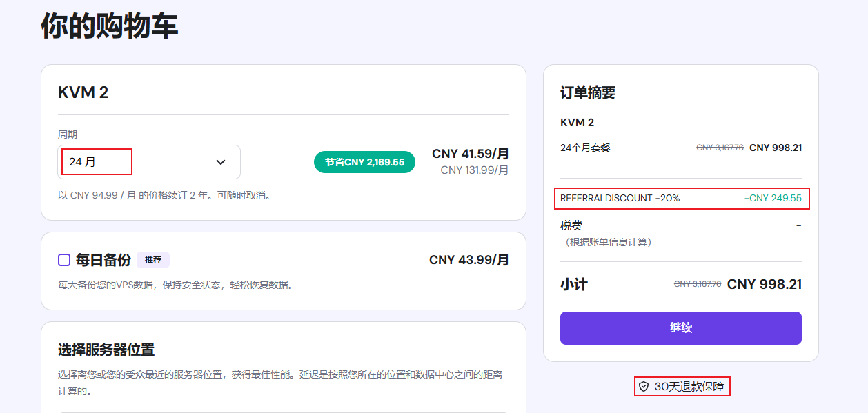Click the 订单摘要 heading
The width and height of the screenshot is (868, 413).
click(x=588, y=92)
